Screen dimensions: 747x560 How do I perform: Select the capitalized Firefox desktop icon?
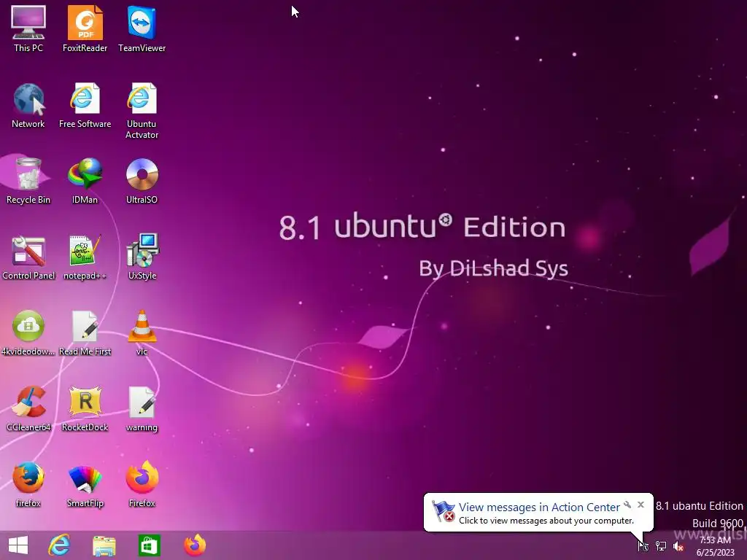[x=142, y=484]
